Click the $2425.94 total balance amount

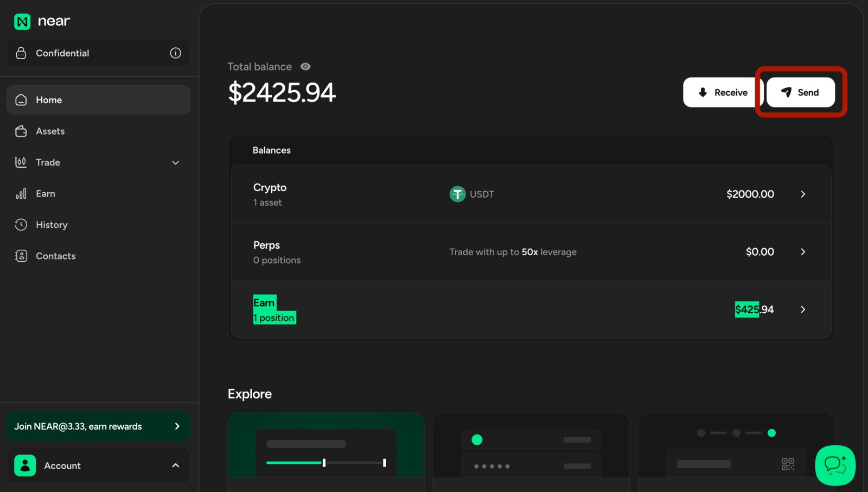(282, 92)
